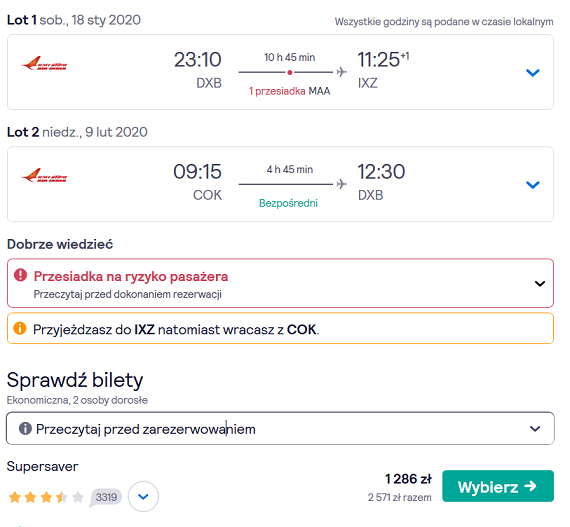Expand the Lot 2 flight details chevron
The width and height of the screenshot is (570, 527).
533,185
